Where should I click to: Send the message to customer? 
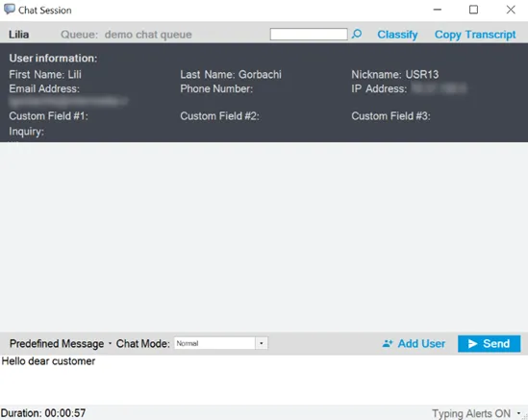pos(489,344)
